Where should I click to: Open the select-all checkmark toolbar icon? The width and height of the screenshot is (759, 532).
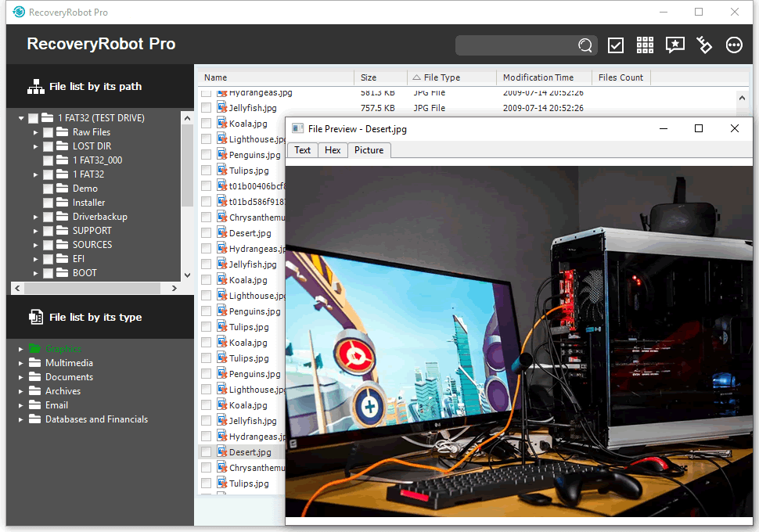616,45
